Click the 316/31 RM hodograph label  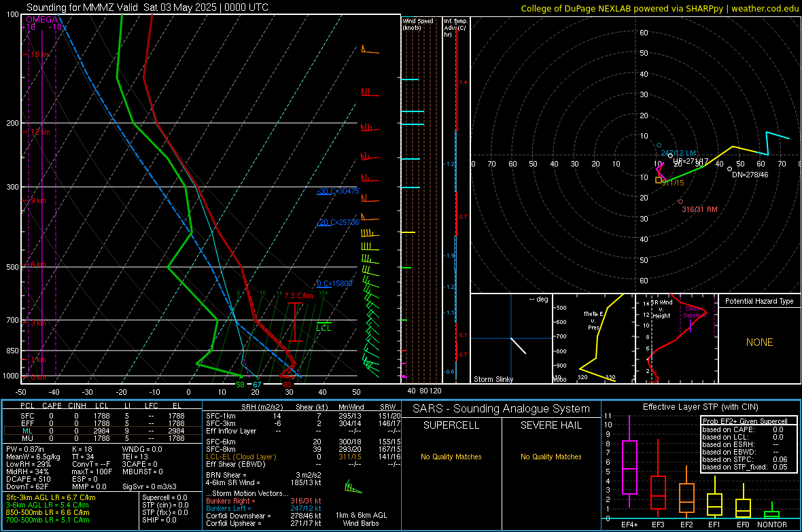(x=699, y=209)
